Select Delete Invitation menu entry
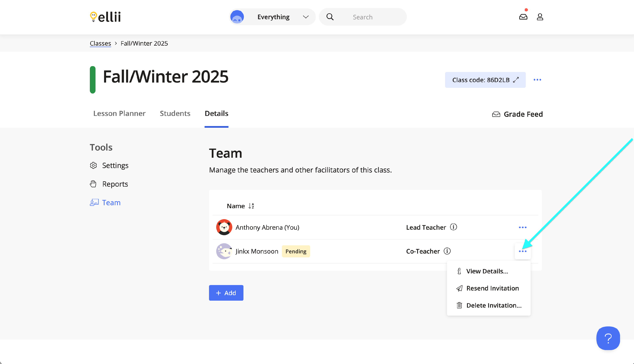 (x=494, y=305)
